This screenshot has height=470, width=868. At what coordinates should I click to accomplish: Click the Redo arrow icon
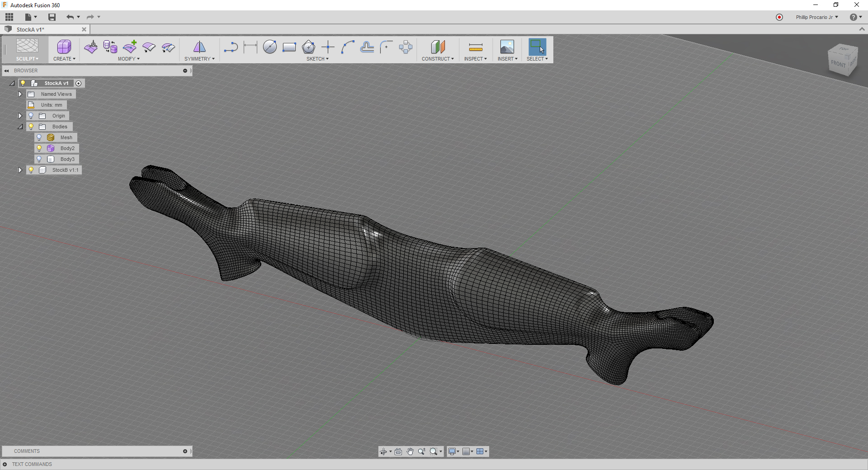click(90, 17)
